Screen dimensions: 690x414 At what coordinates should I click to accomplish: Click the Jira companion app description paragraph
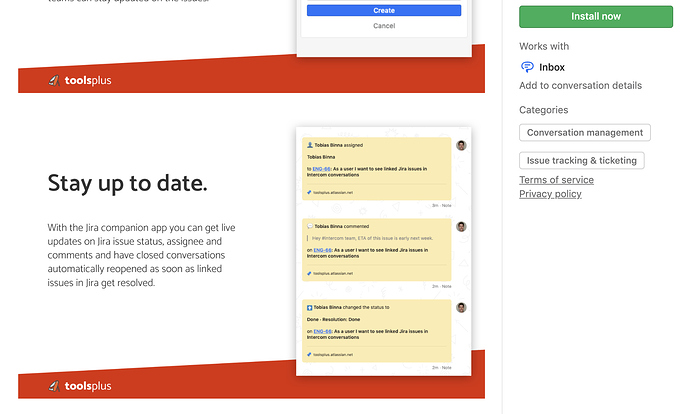coord(141,255)
